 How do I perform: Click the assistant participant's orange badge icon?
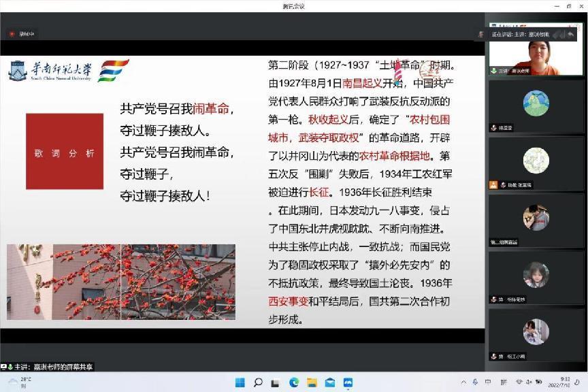pos(493,184)
